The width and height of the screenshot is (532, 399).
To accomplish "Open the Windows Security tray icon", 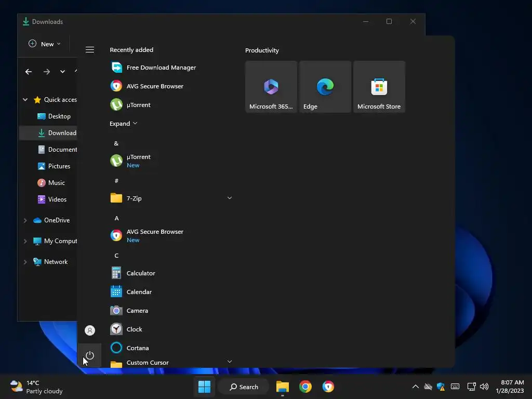I will (441, 387).
